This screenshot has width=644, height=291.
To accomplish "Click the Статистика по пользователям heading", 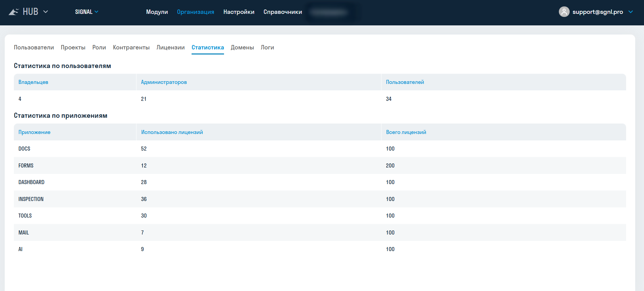I will [x=63, y=66].
